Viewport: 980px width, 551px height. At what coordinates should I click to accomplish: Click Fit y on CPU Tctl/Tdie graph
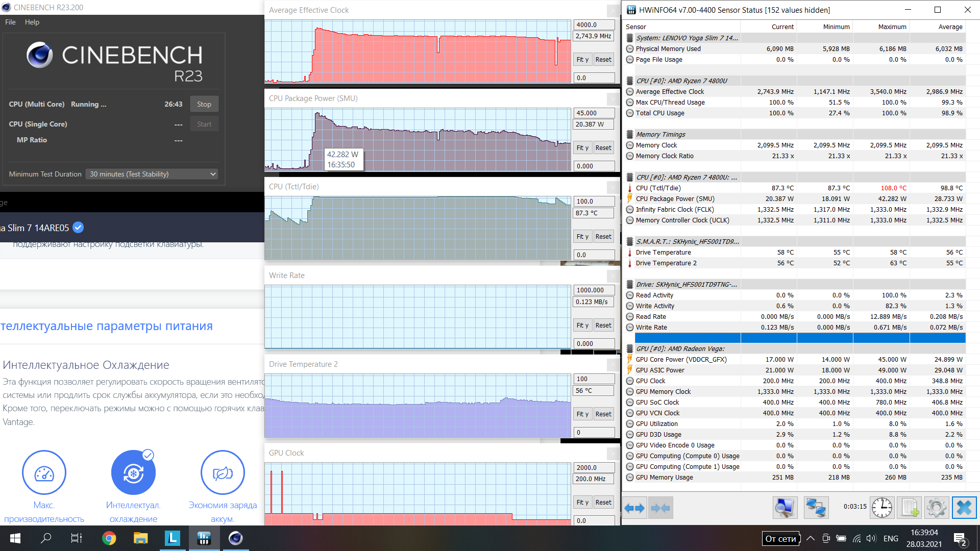[582, 236]
